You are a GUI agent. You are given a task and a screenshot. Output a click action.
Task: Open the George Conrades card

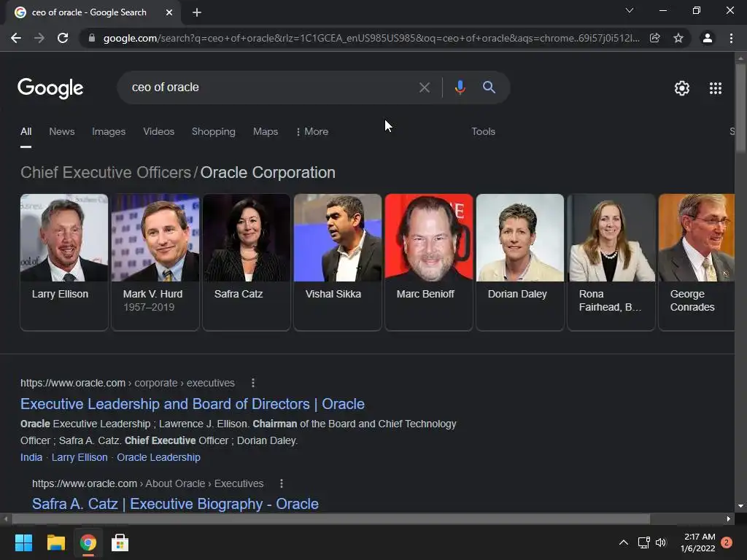697,262
